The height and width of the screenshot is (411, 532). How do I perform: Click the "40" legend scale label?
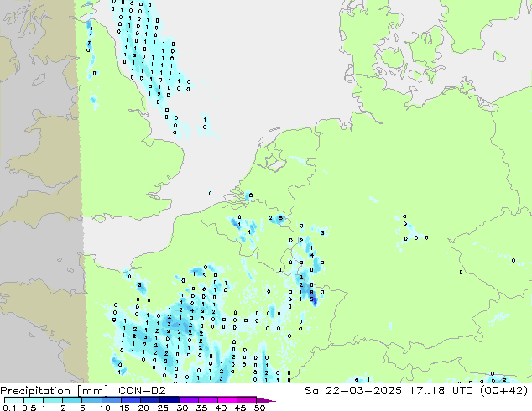tap(222, 408)
